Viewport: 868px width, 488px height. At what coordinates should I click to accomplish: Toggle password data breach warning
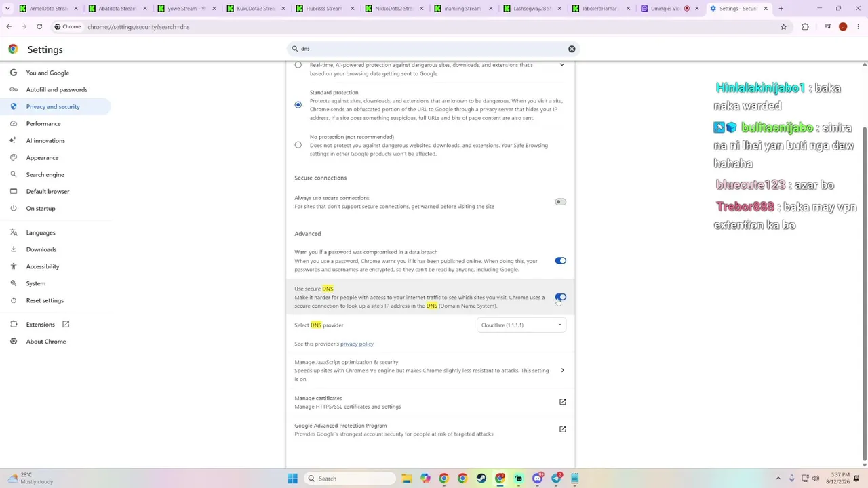(x=560, y=261)
